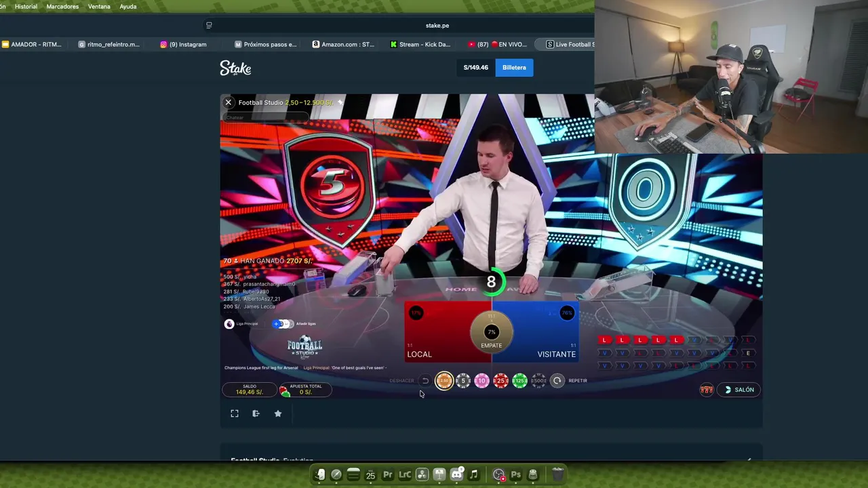Select the red 25 chip
Viewport: 868px width, 488px height.
click(x=500, y=381)
